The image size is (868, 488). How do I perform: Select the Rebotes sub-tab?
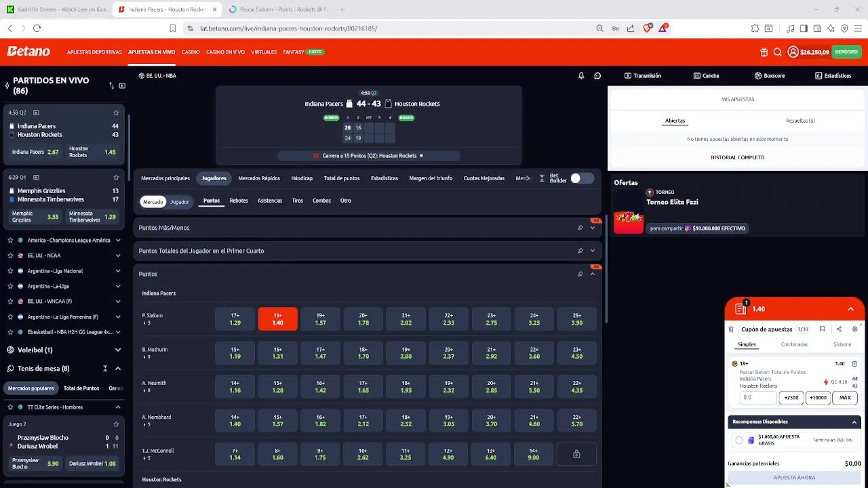tap(239, 201)
